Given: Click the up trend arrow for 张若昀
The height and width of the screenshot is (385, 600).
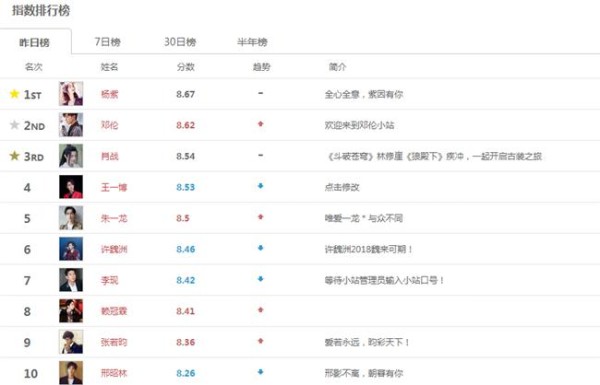Looking at the screenshot, I should coord(261,341).
